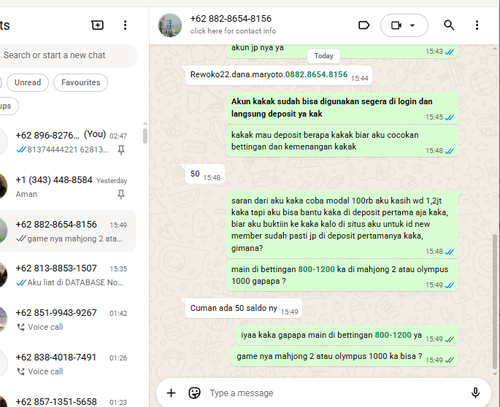This screenshot has height=407, width=500.
Task: Click the 'Cuman ada 50 saldo ny' message
Action: 244,308
